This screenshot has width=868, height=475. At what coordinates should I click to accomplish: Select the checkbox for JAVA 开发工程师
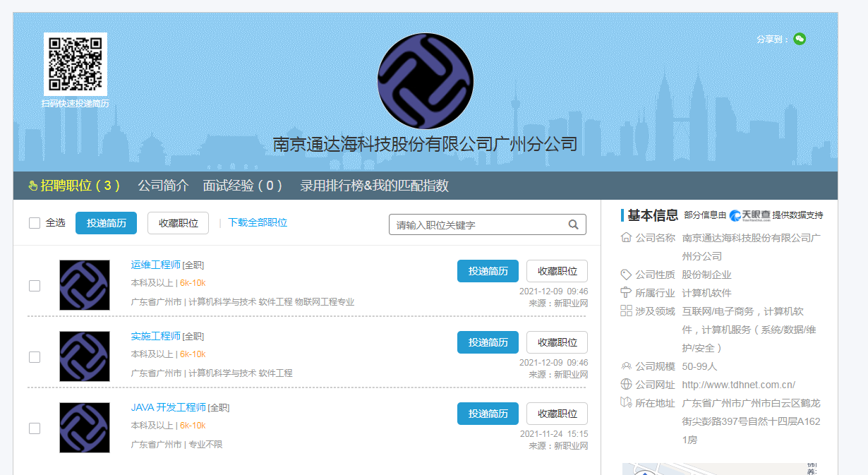(35, 428)
